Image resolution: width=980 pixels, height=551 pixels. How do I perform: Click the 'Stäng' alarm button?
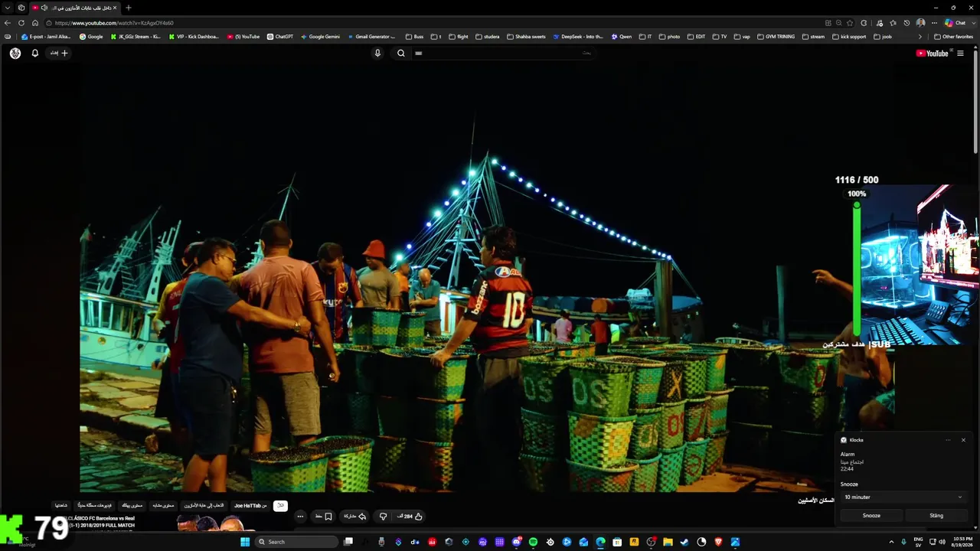point(936,516)
